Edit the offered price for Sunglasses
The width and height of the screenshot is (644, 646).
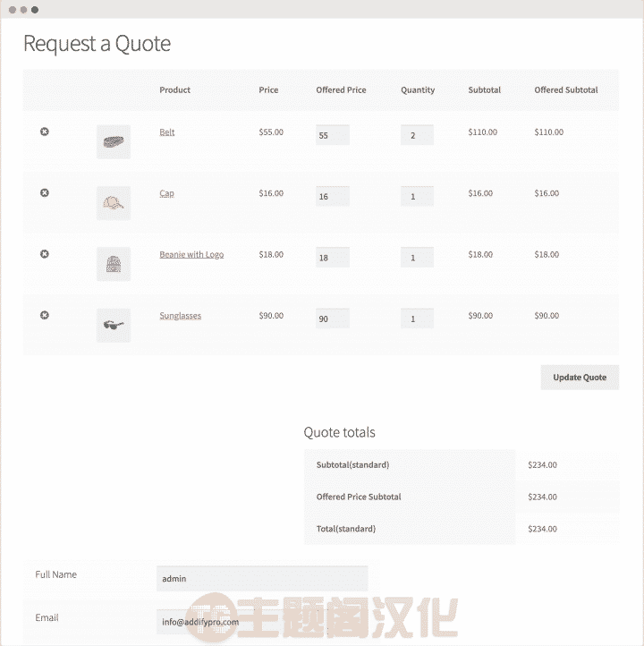(x=333, y=319)
